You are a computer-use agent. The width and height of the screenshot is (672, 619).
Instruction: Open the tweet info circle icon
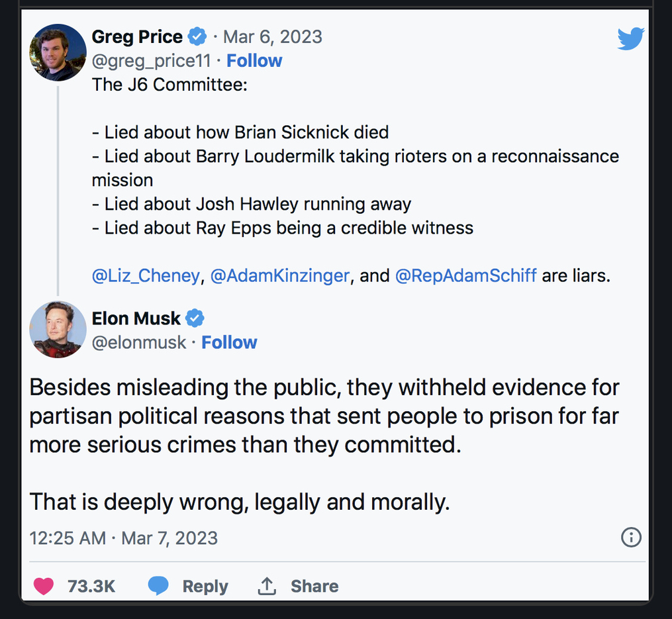pos(631,537)
